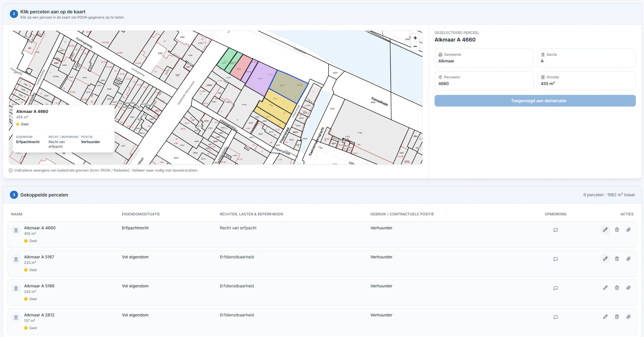Edit the Alkmaar A 5167 parcel row

(x=605, y=259)
